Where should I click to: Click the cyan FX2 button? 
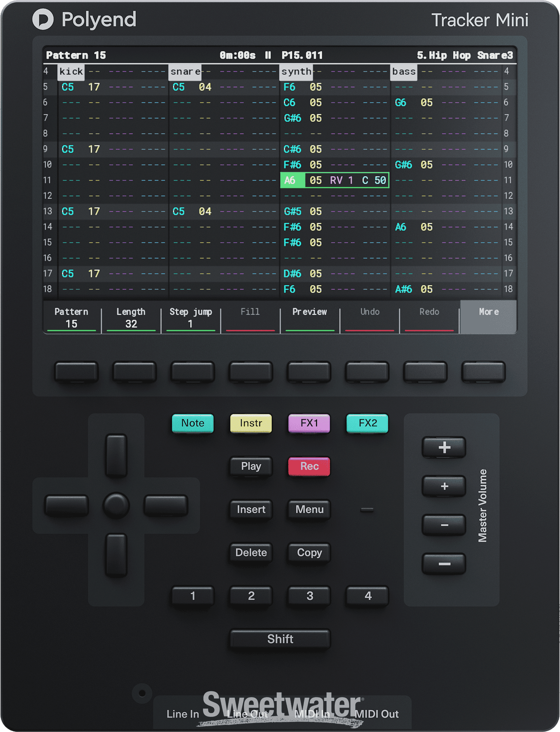click(x=367, y=423)
